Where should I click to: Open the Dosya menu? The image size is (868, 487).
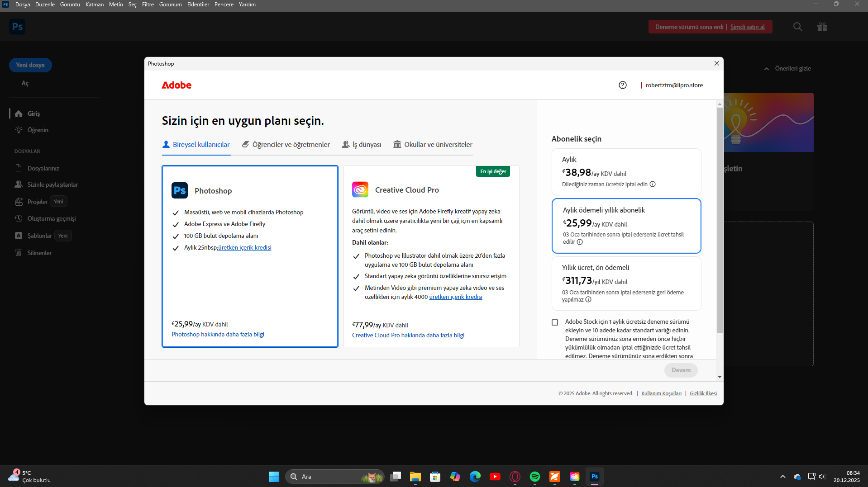[23, 5]
